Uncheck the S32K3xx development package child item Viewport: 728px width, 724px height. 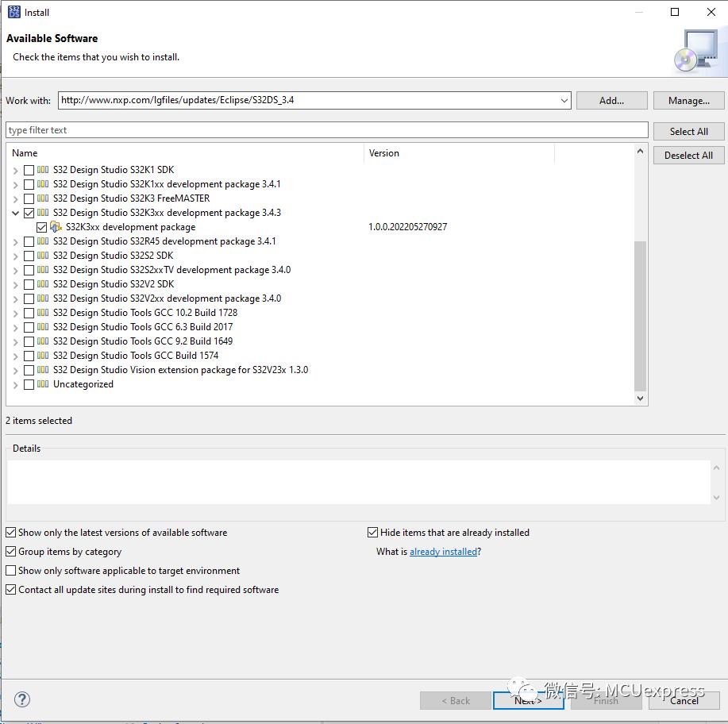(41, 227)
